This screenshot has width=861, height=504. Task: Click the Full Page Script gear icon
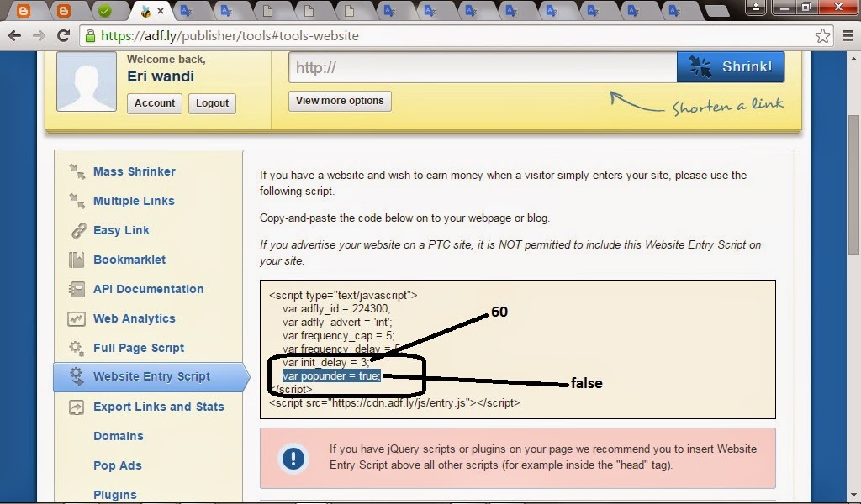(x=77, y=348)
